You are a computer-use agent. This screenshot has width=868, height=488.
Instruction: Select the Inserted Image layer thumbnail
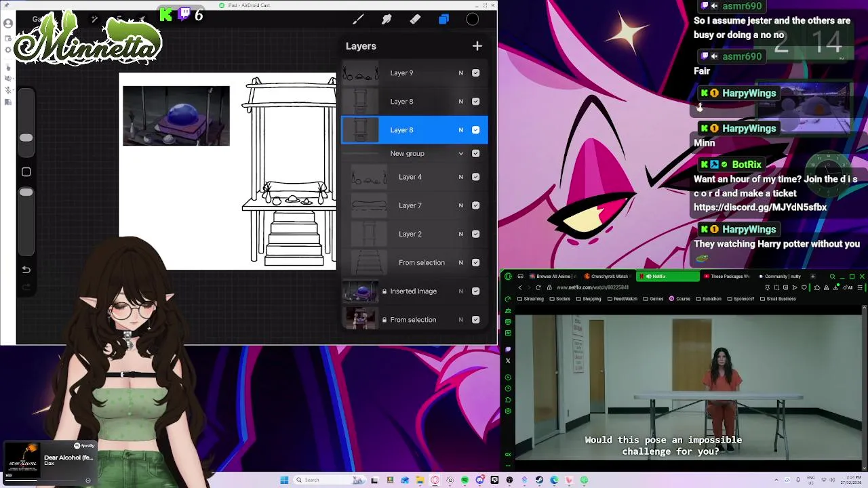click(360, 291)
